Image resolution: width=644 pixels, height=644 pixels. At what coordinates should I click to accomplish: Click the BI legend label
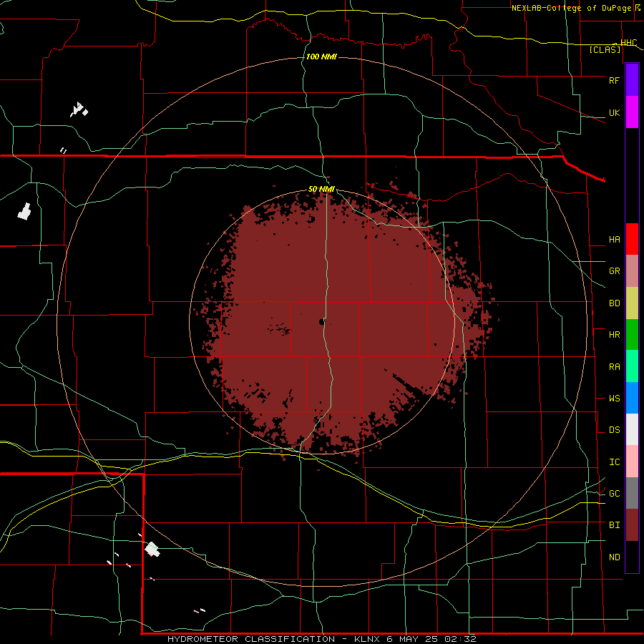[x=614, y=525]
